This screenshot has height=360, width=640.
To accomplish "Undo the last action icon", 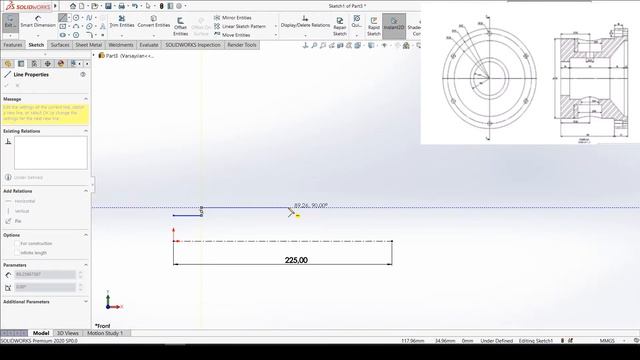I will (x=134, y=6).
